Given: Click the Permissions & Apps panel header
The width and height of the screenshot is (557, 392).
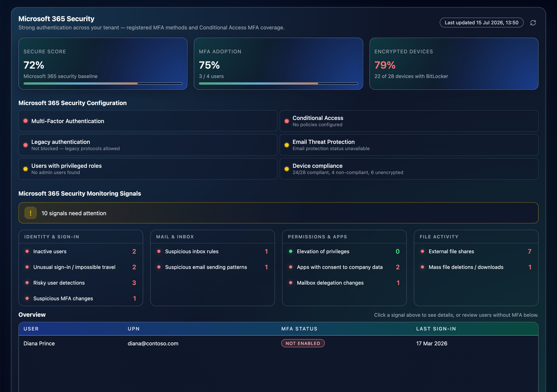Looking at the screenshot, I should [x=344, y=237].
